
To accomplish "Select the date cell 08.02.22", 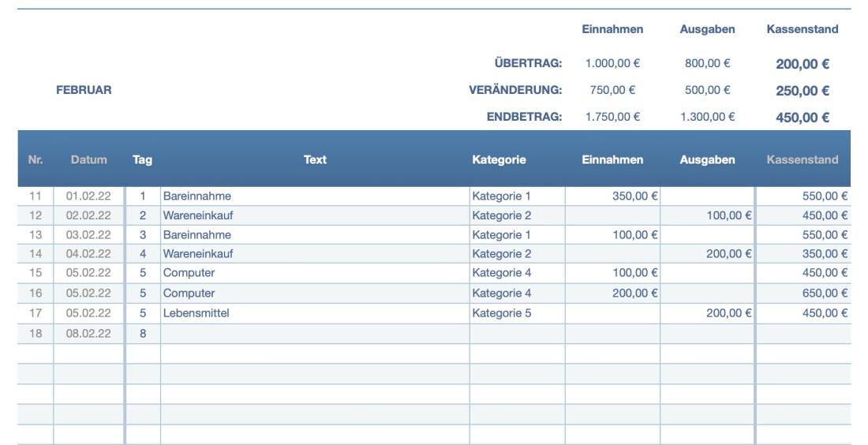I will pos(88,334).
